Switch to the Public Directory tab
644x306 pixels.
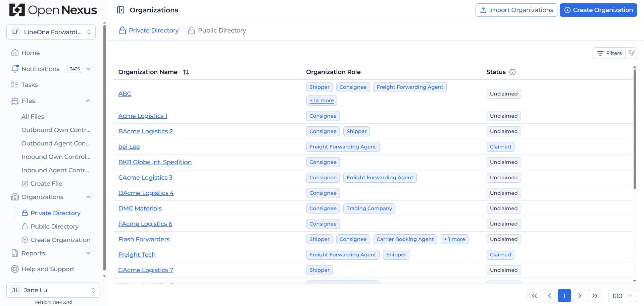point(217,30)
